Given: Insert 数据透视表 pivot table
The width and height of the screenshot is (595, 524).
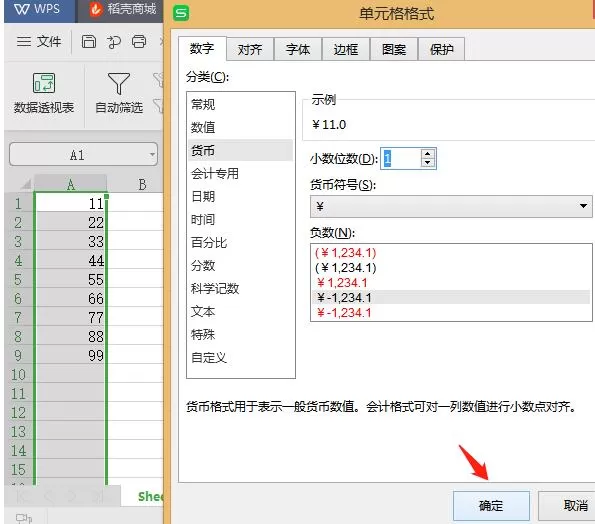Looking at the screenshot, I should point(44,93).
